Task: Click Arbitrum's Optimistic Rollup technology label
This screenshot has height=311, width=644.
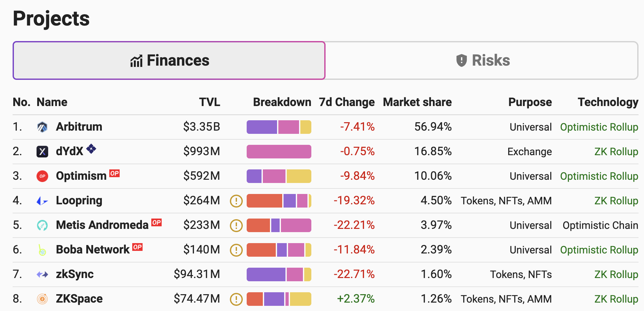Action: pos(599,127)
